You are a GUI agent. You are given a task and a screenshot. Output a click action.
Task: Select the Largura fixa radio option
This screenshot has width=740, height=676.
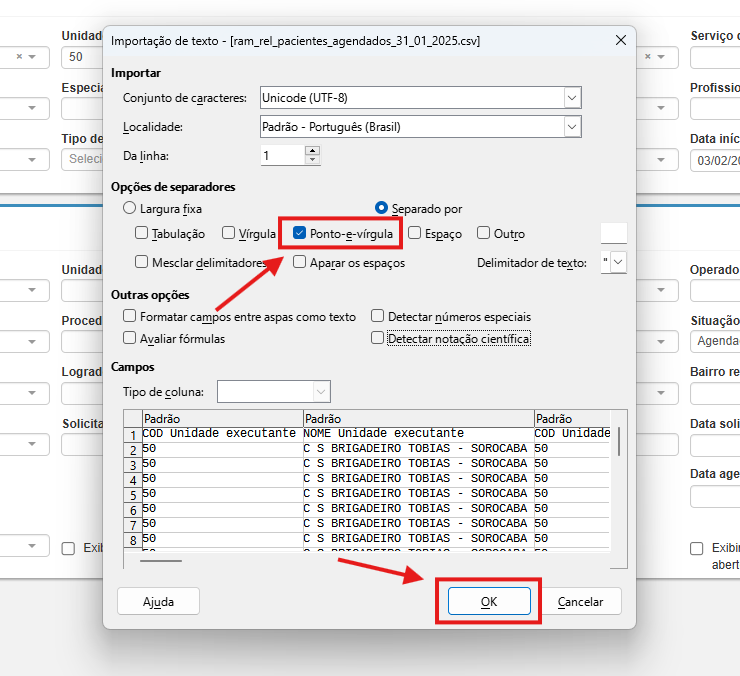129,209
